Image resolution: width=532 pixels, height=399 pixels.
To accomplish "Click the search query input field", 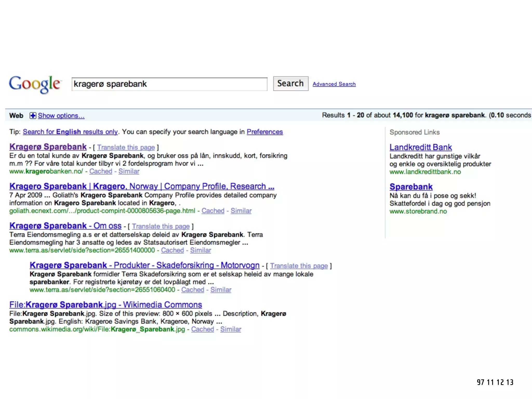I will coord(169,84).
